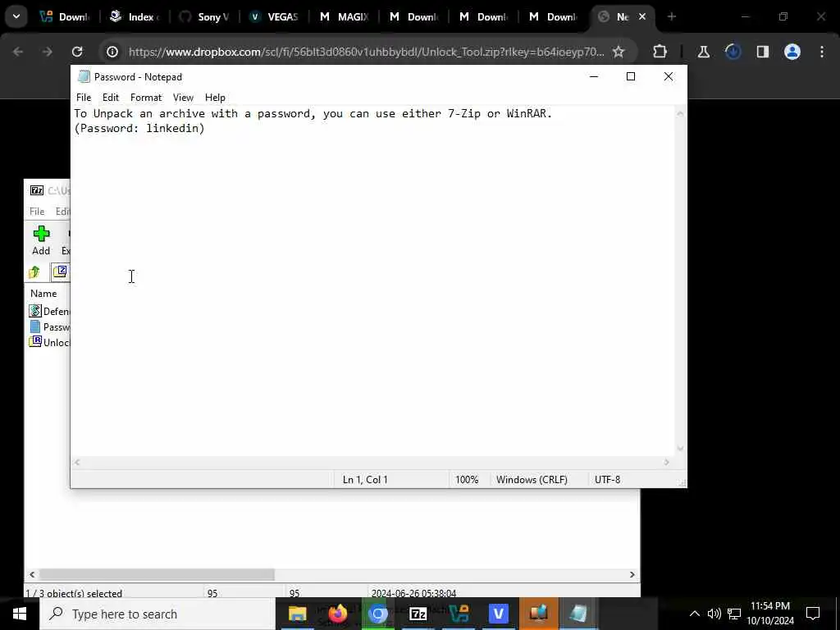This screenshot has width=840, height=630.
Task: Open the browser profile icon
Action: click(792, 52)
